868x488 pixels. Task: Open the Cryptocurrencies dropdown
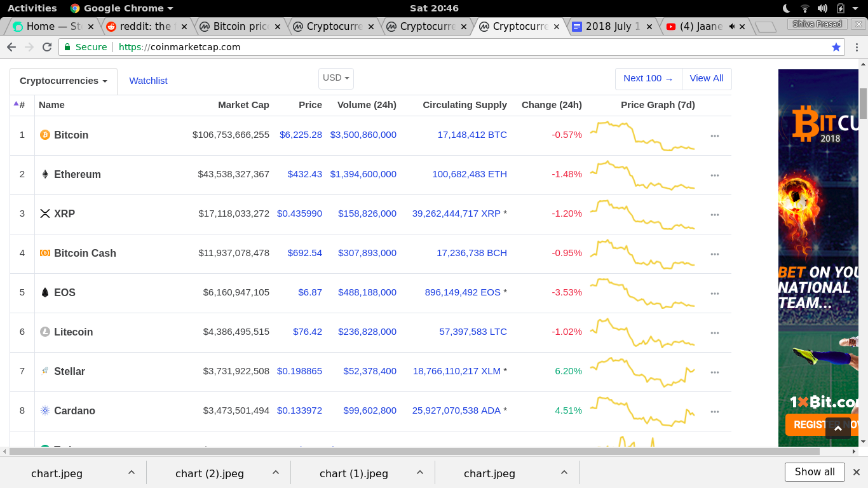tap(64, 81)
